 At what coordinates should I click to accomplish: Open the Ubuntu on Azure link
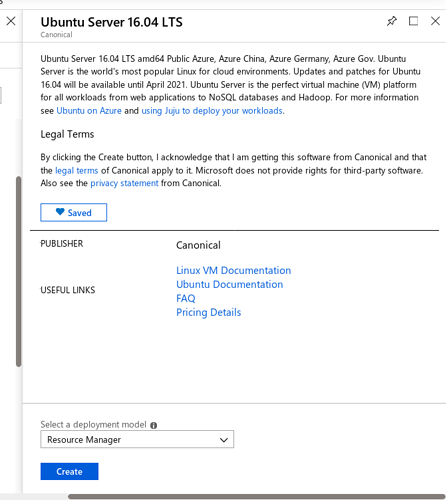pos(89,111)
